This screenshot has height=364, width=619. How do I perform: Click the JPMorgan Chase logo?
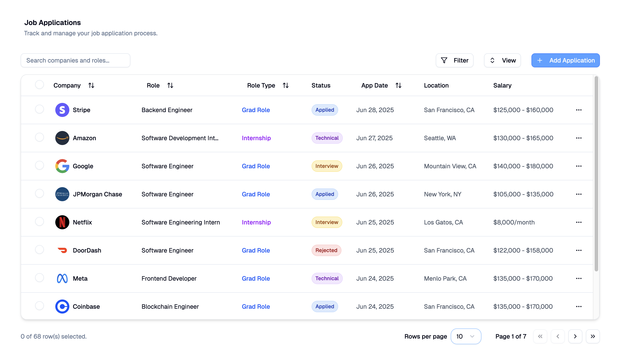62,194
